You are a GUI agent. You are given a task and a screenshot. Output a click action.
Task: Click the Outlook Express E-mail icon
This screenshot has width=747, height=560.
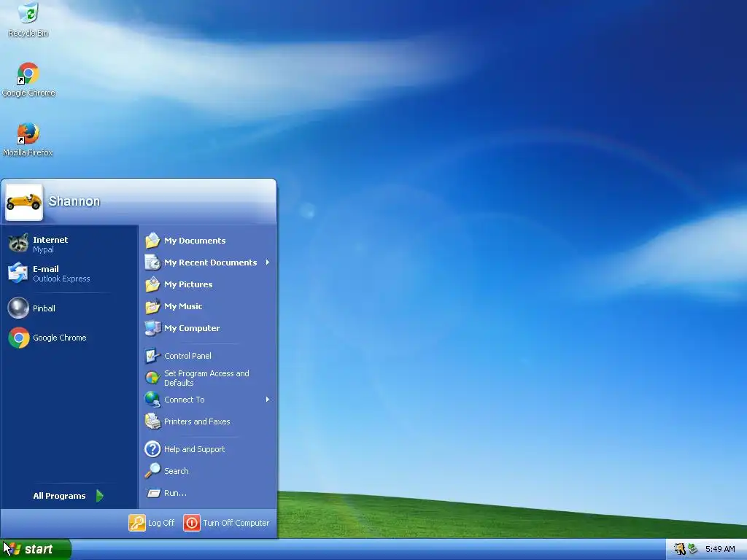18,273
